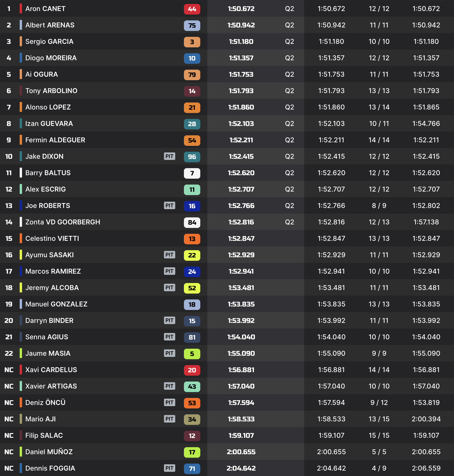Click Albert Arenas' number 75 badge
This screenshot has width=454, height=476.
[192, 25]
